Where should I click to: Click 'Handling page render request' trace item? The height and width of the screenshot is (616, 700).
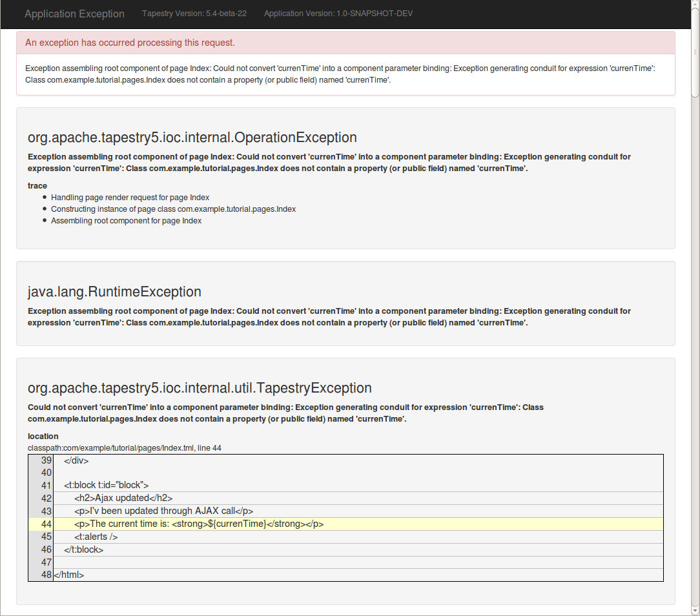point(130,198)
